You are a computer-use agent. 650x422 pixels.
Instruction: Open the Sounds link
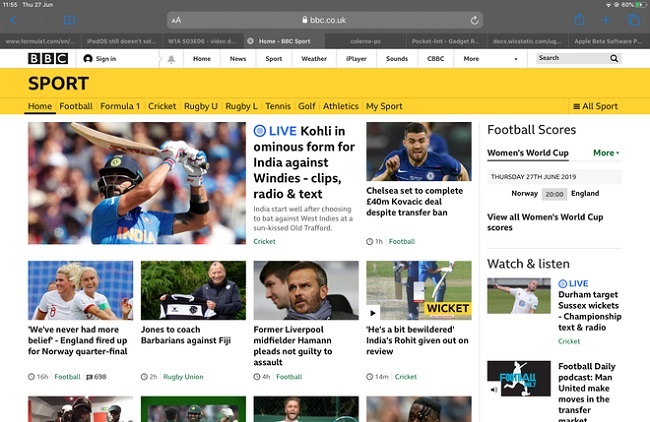click(397, 59)
